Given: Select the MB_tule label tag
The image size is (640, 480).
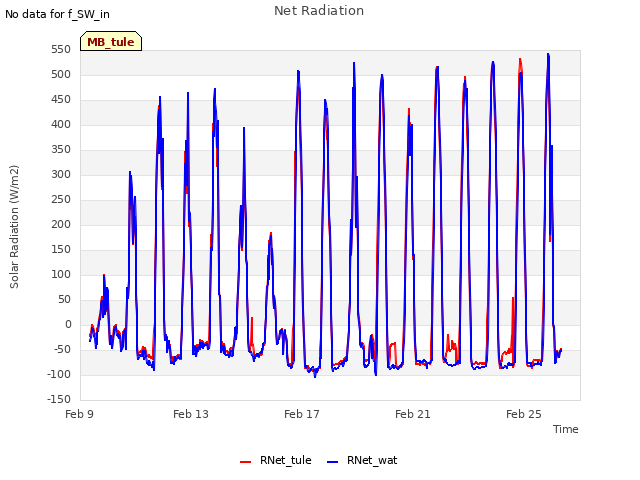Looking at the screenshot, I should click(x=111, y=42).
